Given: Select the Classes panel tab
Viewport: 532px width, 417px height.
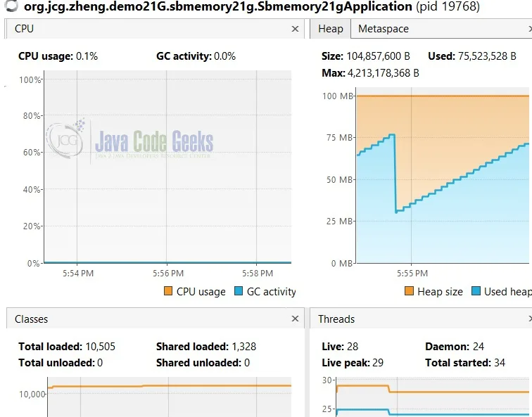Looking at the screenshot, I should [31, 319].
